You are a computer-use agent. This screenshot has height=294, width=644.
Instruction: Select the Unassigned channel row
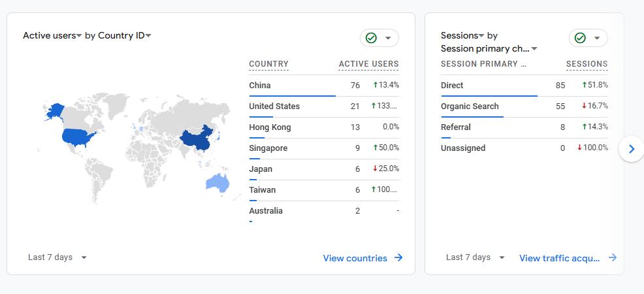click(524, 148)
